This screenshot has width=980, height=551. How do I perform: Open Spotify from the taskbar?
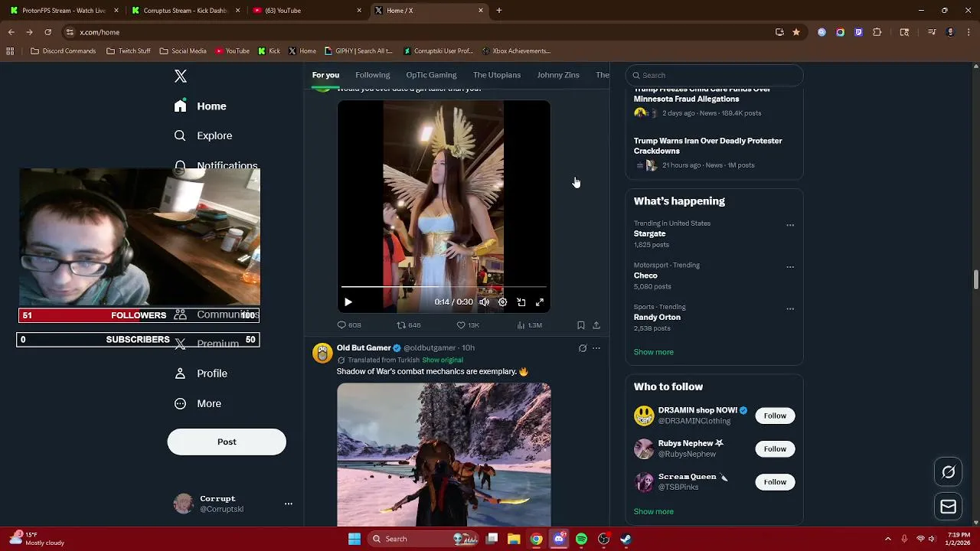tap(581, 539)
